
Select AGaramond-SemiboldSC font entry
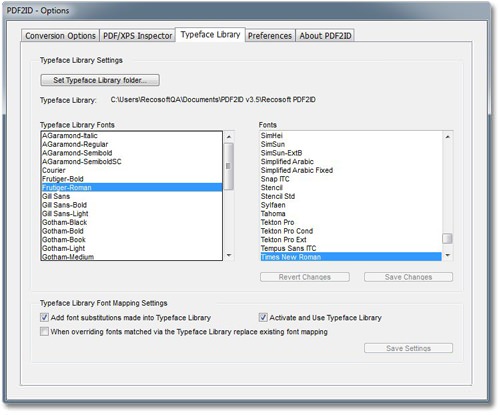click(x=132, y=162)
